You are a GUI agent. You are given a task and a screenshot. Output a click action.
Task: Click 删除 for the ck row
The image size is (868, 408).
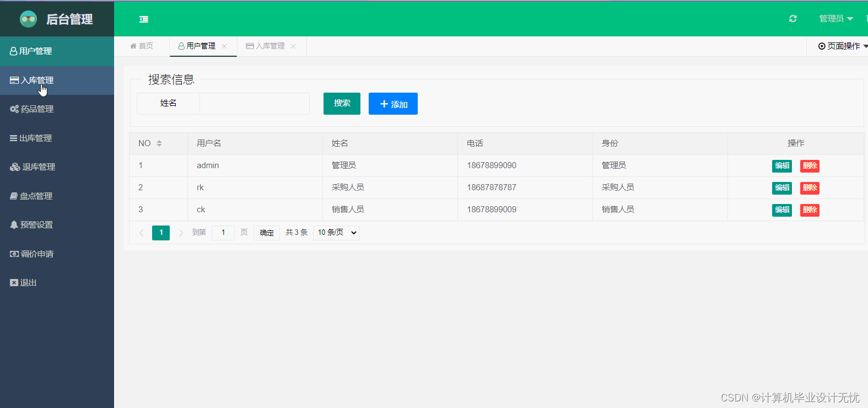810,210
